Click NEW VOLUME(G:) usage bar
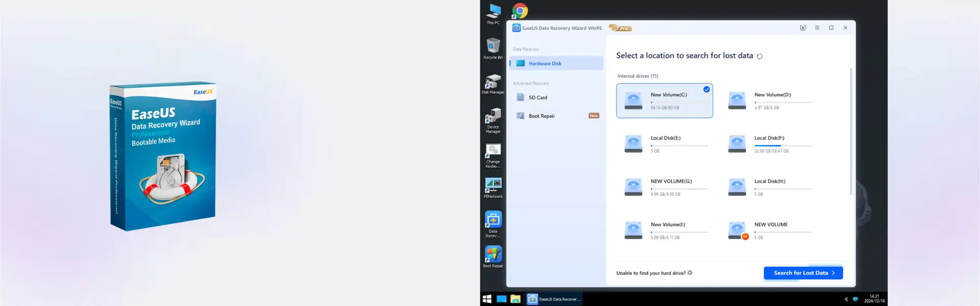Viewport: 980px width, 306px height. pos(679,189)
